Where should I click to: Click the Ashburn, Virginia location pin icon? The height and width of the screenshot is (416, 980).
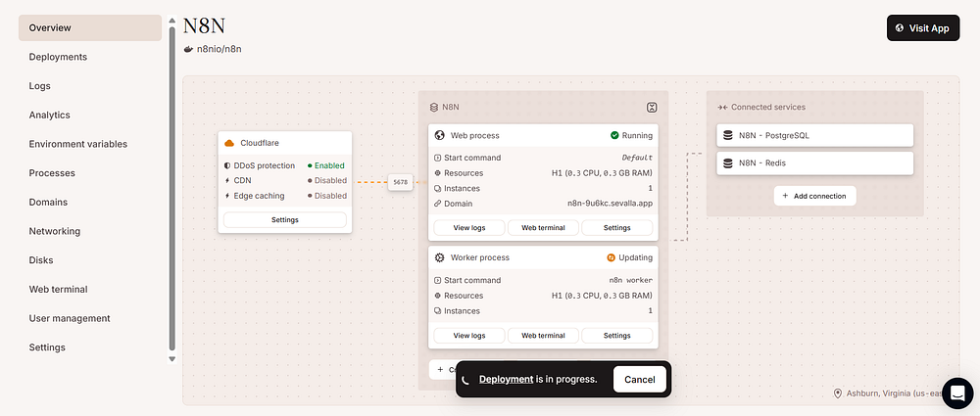(838, 393)
